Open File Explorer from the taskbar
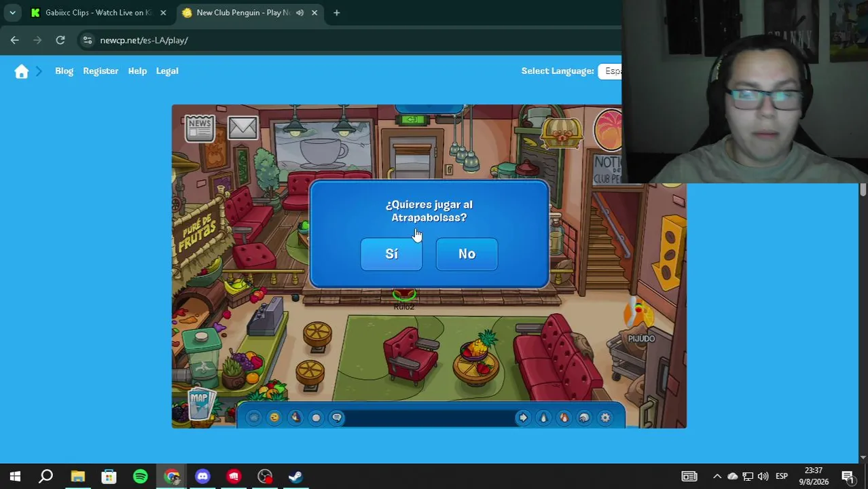Image resolution: width=868 pixels, height=489 pixels. tap(77, 476)
